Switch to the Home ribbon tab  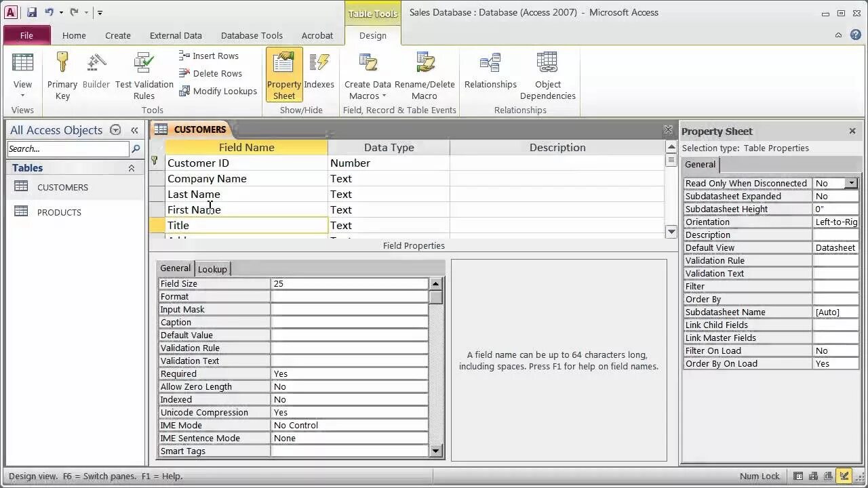(74, 35)
